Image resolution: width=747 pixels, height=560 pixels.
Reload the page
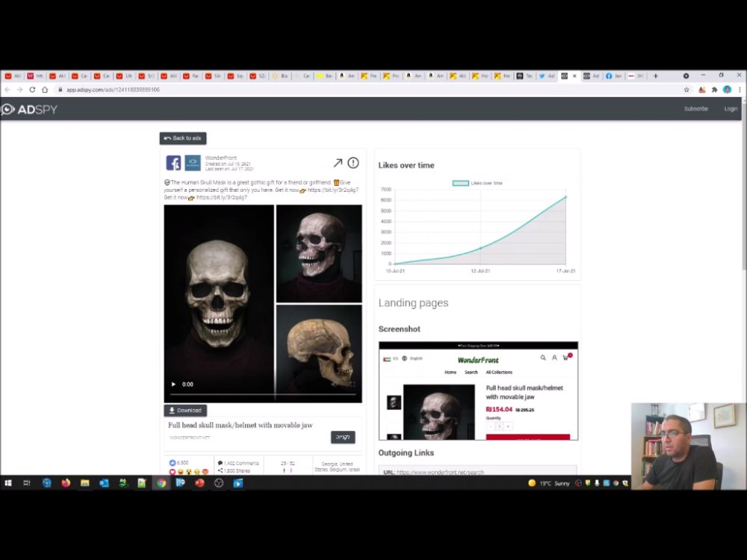(x=32, y=90)
